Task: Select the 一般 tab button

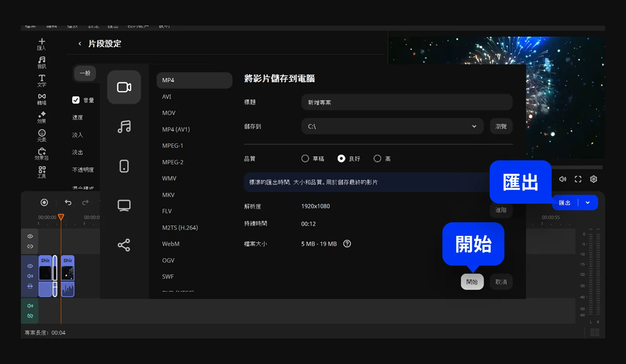Action: point(85,73)
